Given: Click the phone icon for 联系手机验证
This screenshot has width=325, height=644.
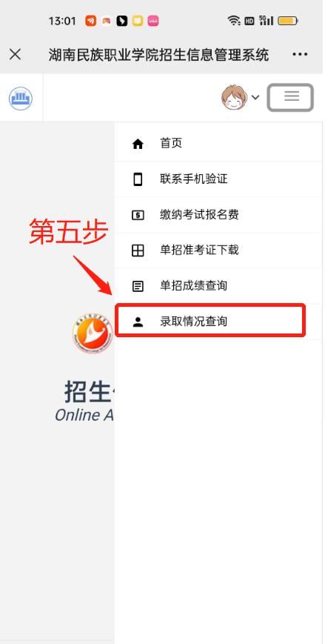Looking at the screenshot, I should [138, 179].
